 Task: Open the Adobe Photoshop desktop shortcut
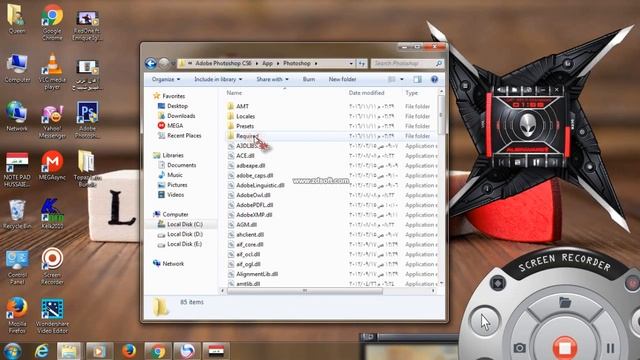[x=87, y=120]
